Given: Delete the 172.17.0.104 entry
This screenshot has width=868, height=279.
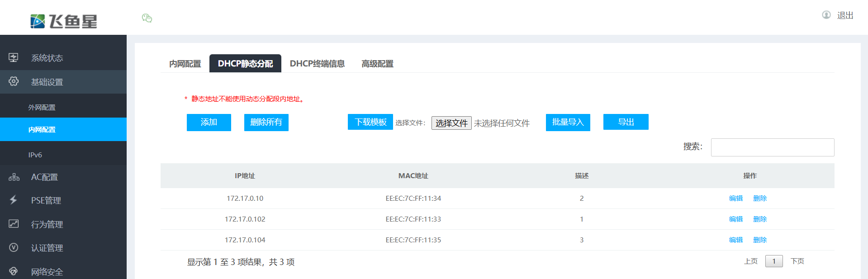Looking at the screenshot, I should coord(759,240).
